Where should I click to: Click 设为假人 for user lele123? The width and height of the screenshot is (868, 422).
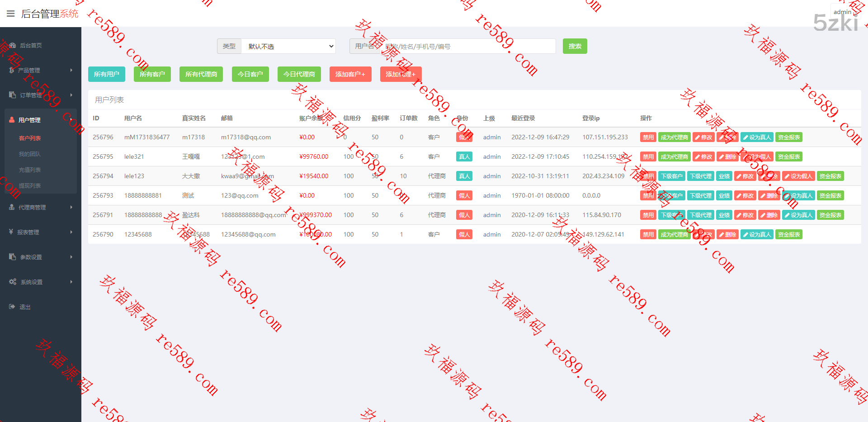(798, 176)
